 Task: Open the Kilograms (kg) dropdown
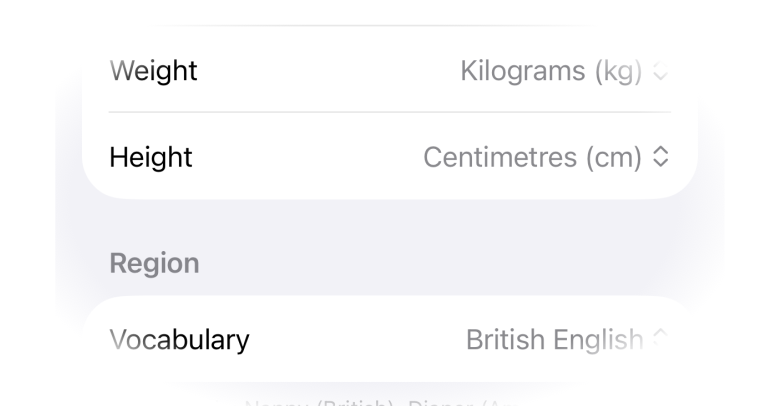click(x=552, y=72)
